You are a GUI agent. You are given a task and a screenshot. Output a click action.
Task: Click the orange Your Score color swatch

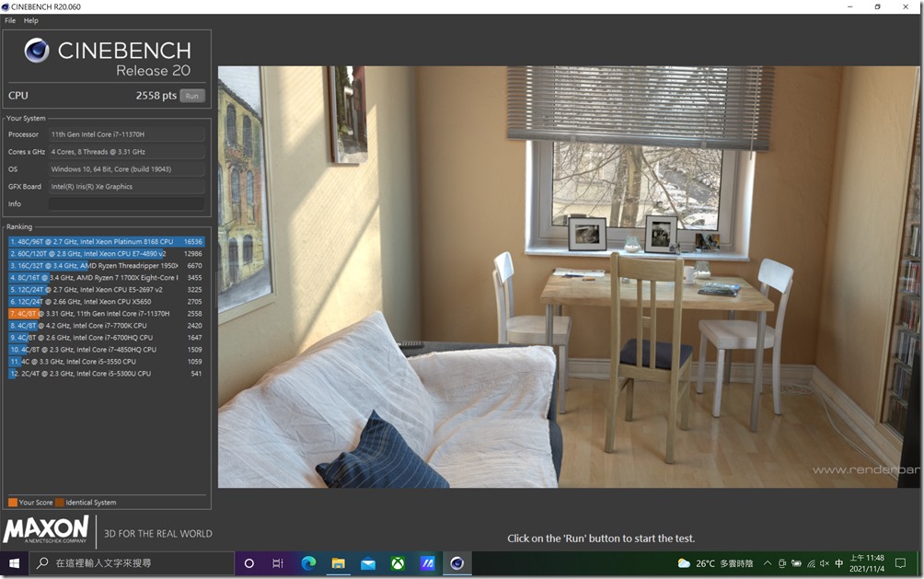click(x=13, y=503)
